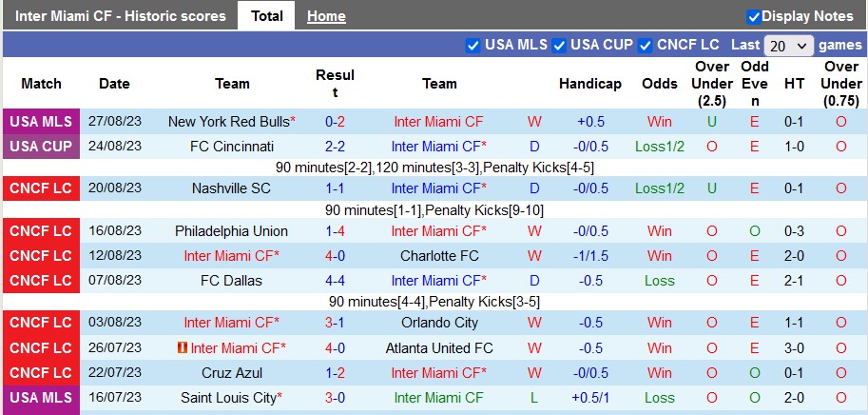Screen dimensions: 868x415
Task: Open the Saint Louis City team link
Action: pos(228,398)
